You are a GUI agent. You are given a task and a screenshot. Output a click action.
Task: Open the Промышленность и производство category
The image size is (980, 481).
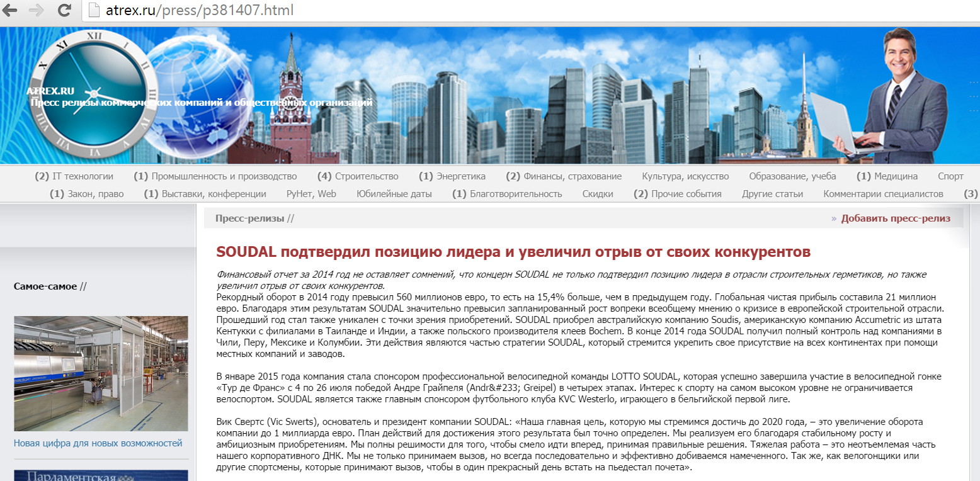click(224, 176)
